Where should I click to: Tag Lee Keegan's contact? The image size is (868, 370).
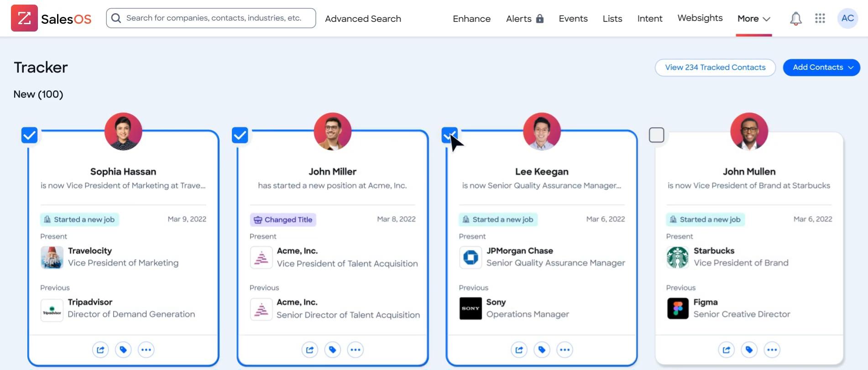tap(542, 350)
